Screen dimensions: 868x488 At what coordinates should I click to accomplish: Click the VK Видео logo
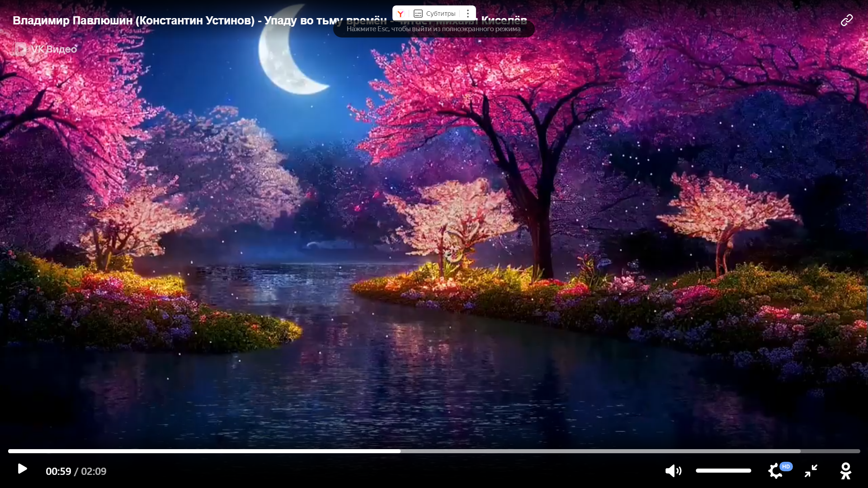click(45, 49)
